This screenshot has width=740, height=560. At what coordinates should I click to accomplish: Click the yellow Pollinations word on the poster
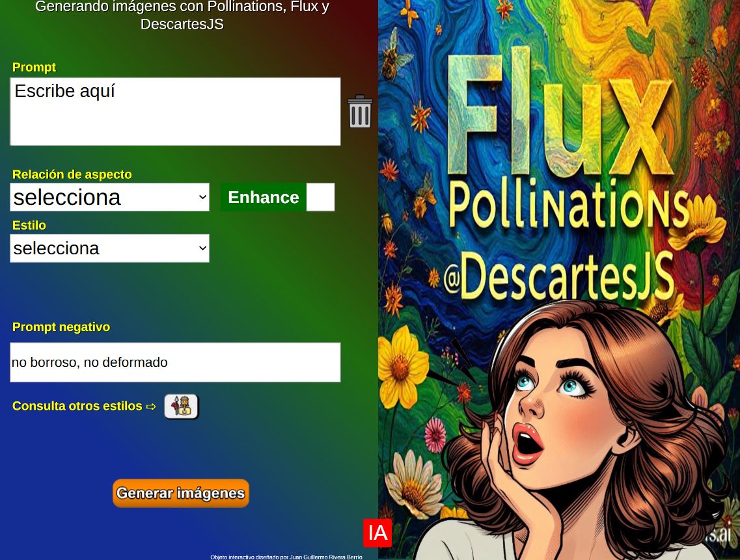click(x=568, y=207)
